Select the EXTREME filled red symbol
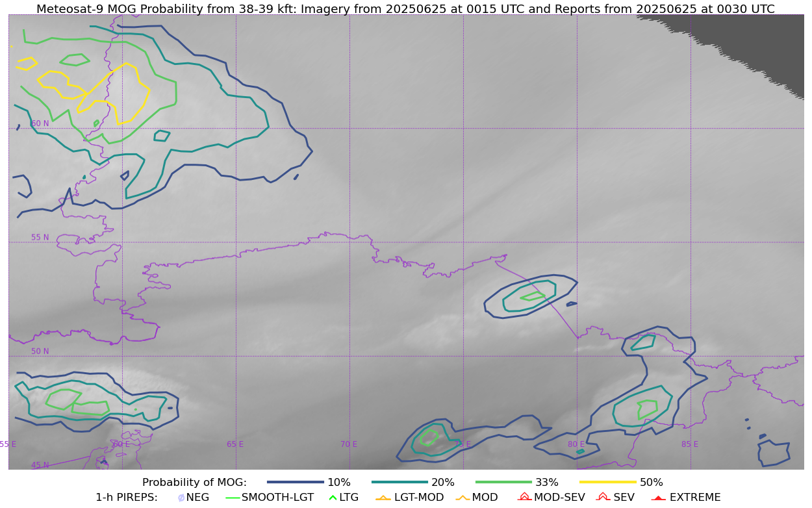The height and width of the screenshot is (508, 812). pyautogui.click(x=659, y=498)
